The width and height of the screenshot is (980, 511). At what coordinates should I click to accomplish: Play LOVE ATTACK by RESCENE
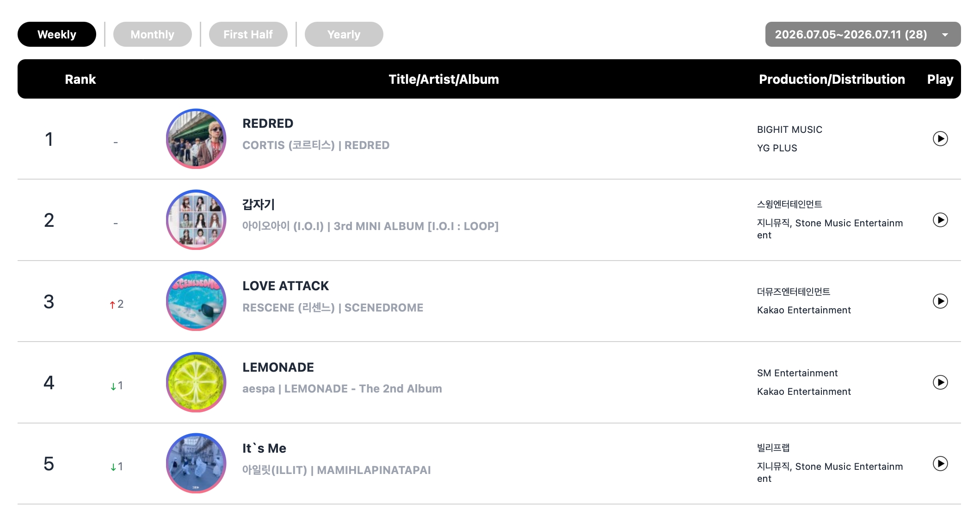pos(940,301)
